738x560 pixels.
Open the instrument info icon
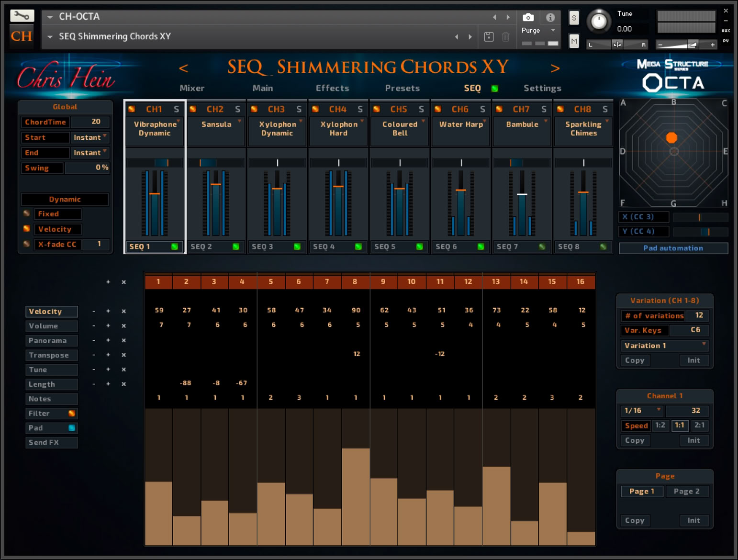(x=550, y=18)
